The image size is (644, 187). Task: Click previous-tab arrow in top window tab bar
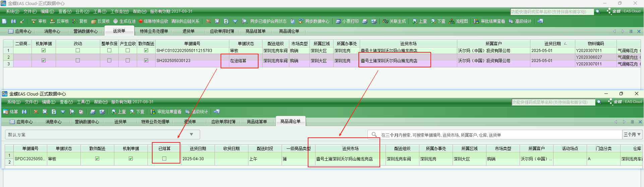click(614, 31)
